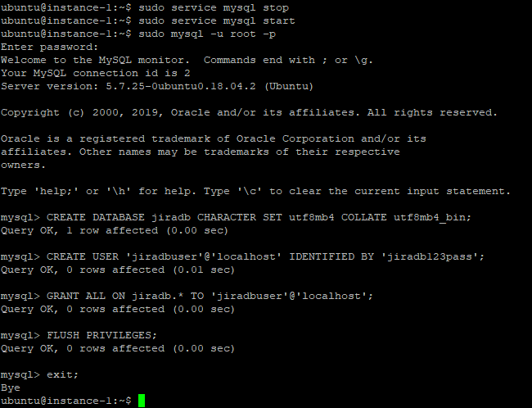Click the GRANT ALL ON jiradb.* statement
This screenshot has height=408, width=532.
210,297
